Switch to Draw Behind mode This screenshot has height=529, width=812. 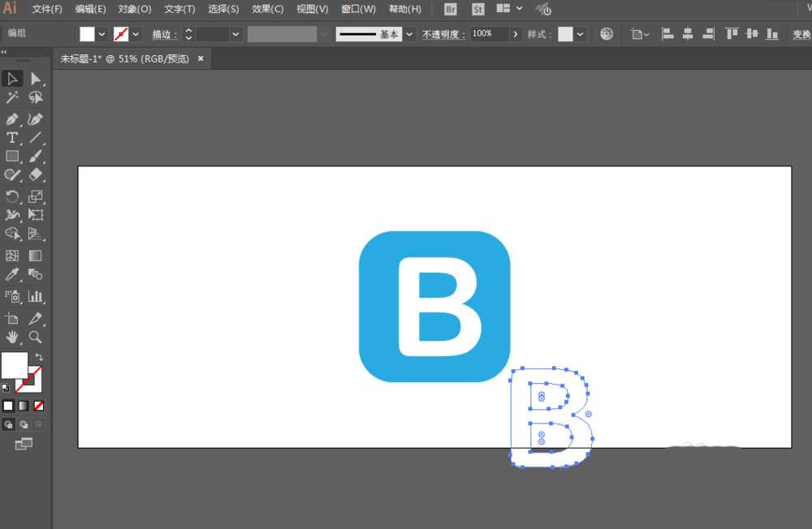click(x=24, y=424)
